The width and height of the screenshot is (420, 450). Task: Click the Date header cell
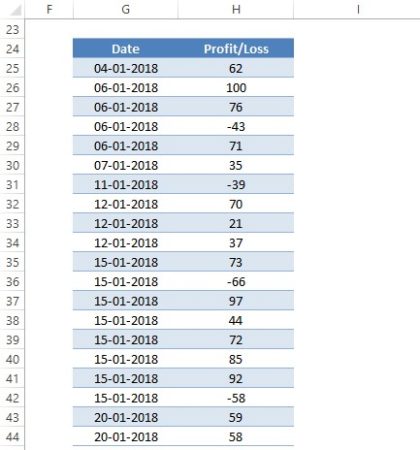click(x=126, y=49)
